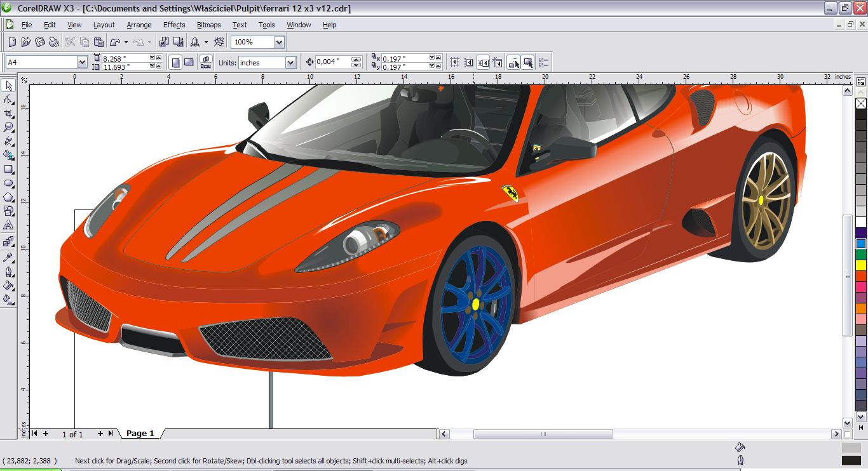Select the Ellipse tool
This screenshot has width=868, height=471.
point(9,183)
